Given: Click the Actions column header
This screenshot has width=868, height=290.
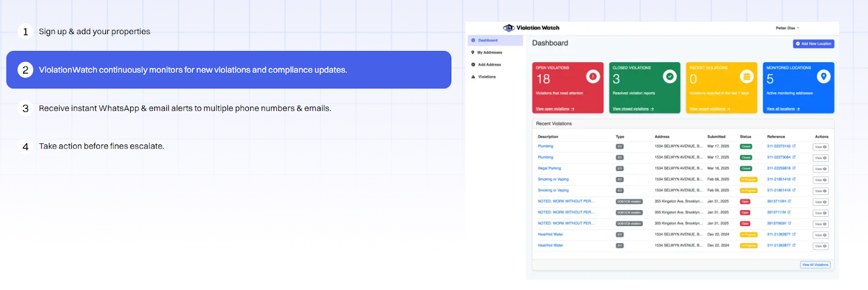Looking at the screenshot, I should (821, 137).
